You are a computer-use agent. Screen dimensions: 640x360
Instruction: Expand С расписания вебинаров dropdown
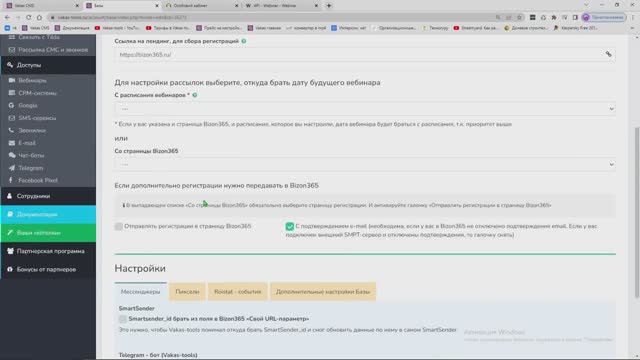coord(365,109)
